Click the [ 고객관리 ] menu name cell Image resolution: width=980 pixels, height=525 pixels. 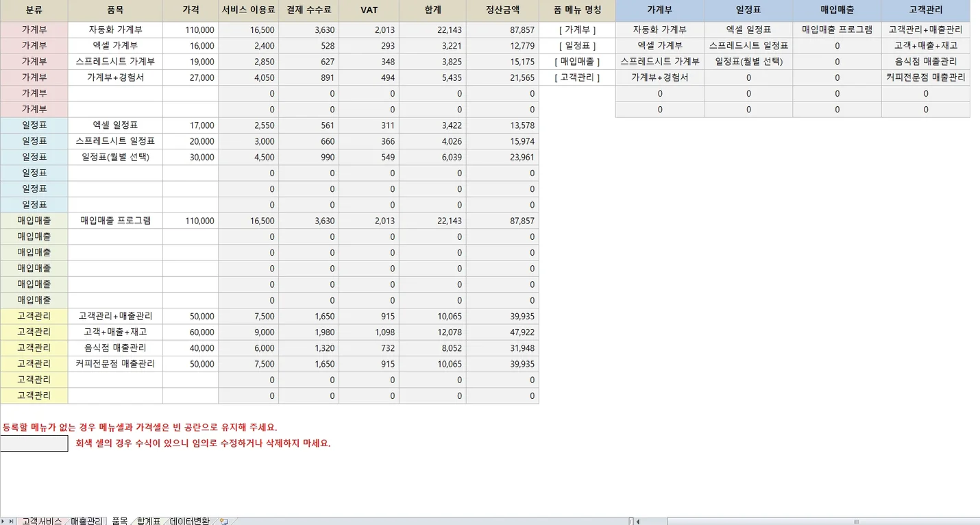577,77
